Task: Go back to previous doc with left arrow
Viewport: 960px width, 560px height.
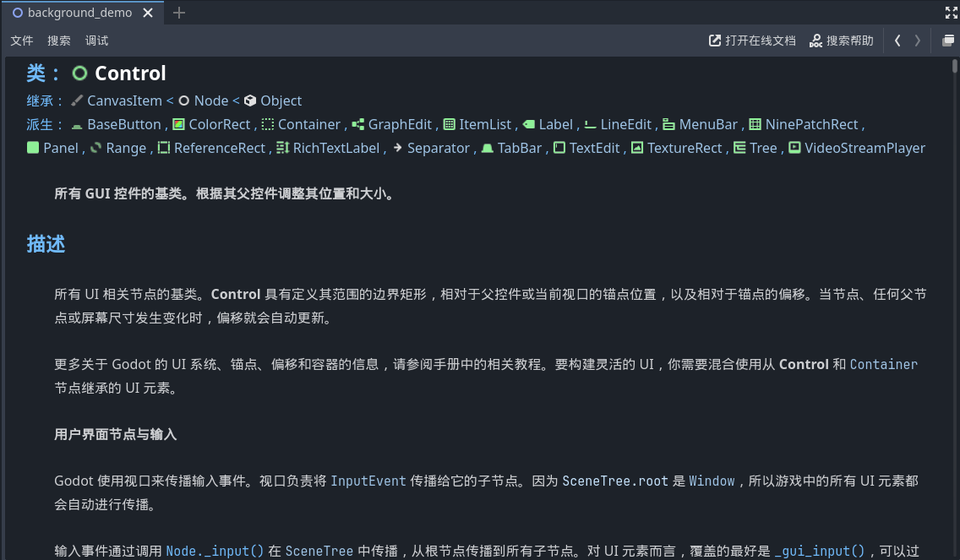Action: [897, 41]
